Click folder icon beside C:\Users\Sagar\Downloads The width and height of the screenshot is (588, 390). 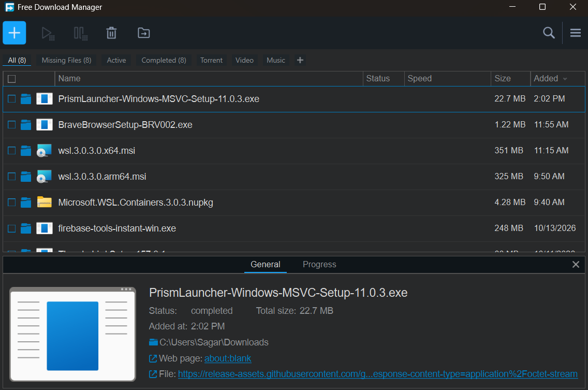pos(153,342)
